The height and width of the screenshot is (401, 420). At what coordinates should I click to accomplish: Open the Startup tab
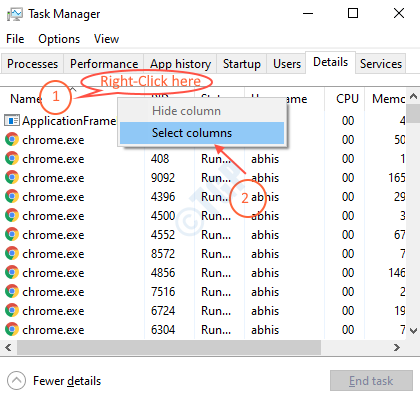point(242,64)
